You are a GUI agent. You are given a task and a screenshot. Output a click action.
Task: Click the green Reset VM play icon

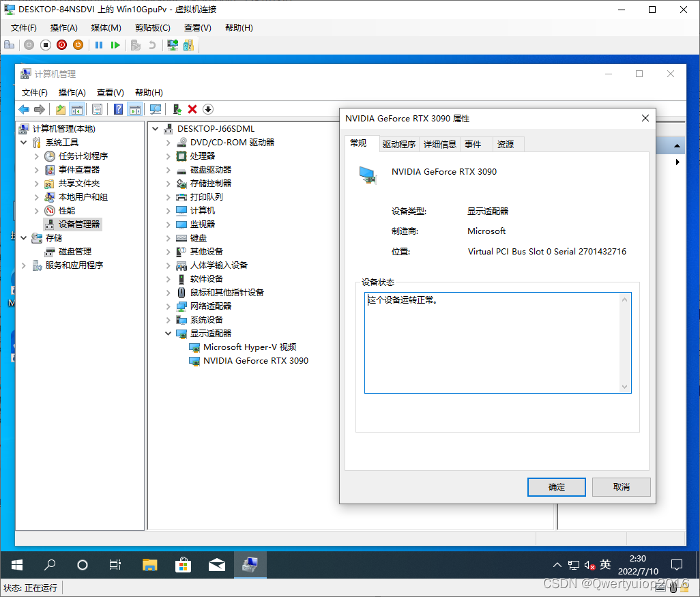click(115, 45)
